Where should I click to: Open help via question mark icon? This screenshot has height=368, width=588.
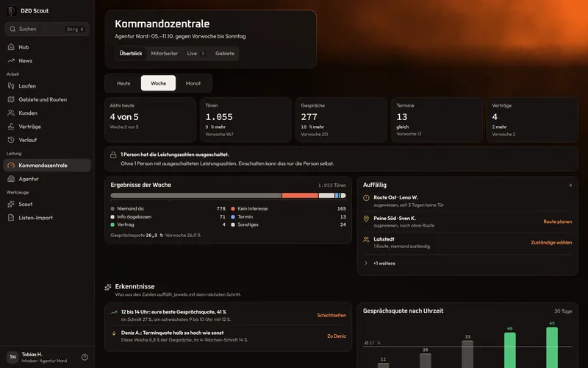pos(85,357)
